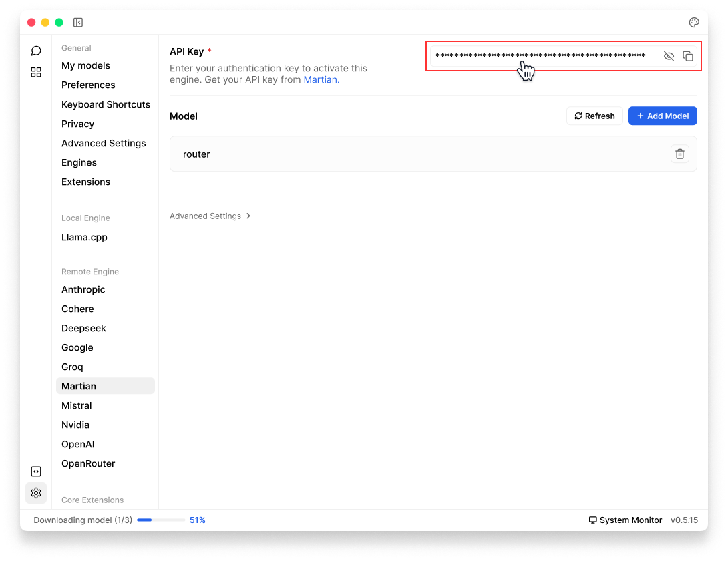Image resolution: width=728 pixels, height=561 pixels.
Task: Open the theme palette icon
Action: (x=694, y=23)
